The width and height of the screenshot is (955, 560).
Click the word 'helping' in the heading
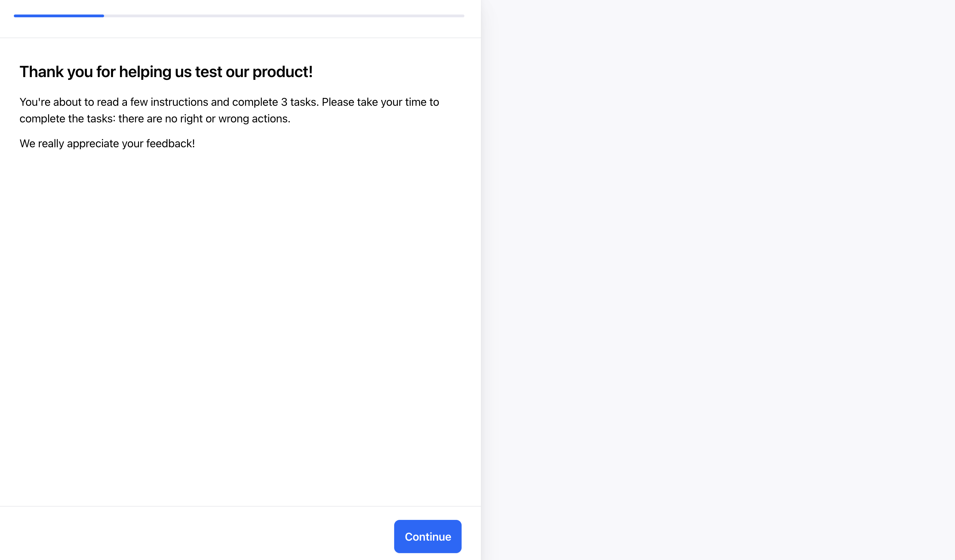pyautogui.click(x=145, y=72)
